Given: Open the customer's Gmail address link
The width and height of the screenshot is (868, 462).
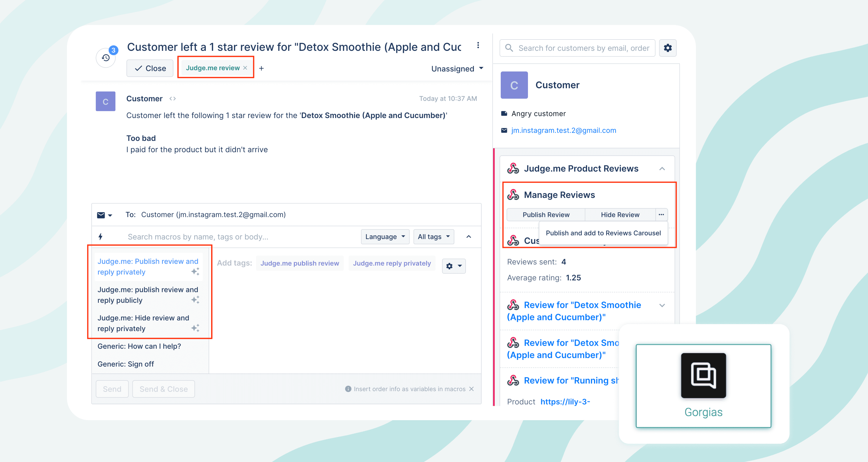Looking at the screenshot, I should point(563,131).
